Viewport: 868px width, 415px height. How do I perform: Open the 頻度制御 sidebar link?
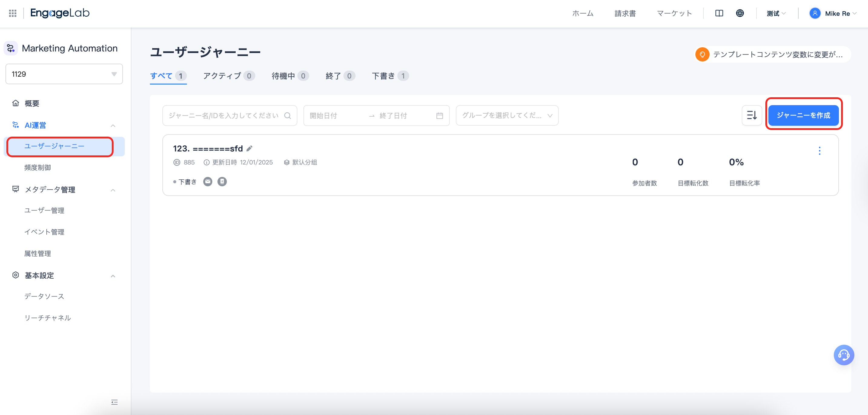(x=38, y=168)
